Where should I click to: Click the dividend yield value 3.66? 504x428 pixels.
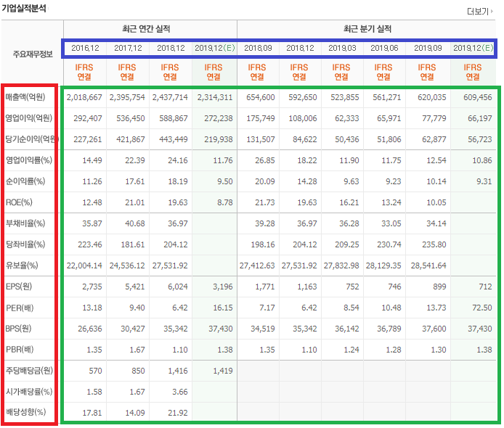click(179, 392)
